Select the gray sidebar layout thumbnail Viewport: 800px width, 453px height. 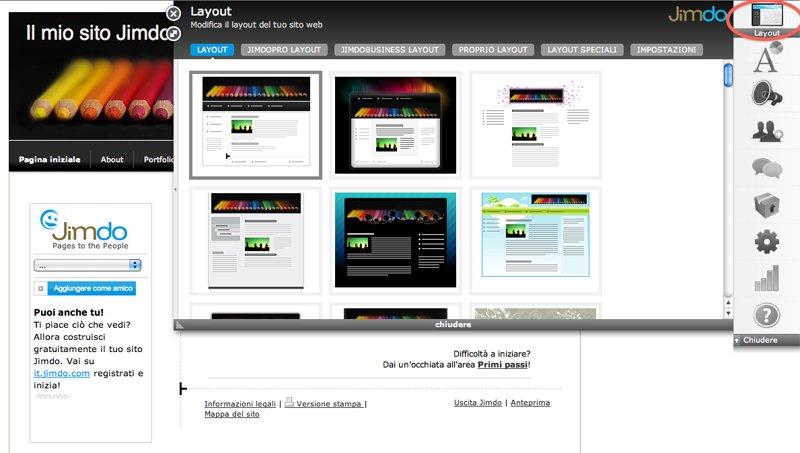256,241
